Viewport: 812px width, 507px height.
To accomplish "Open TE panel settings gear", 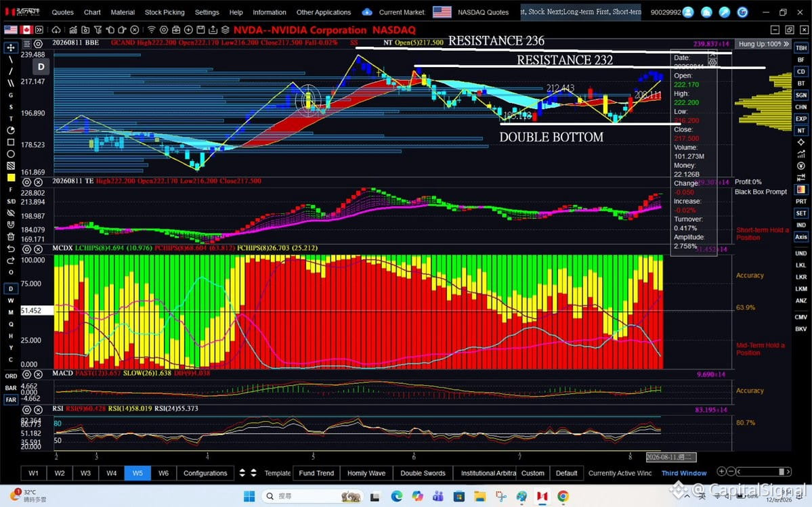I will coord(26,182).
